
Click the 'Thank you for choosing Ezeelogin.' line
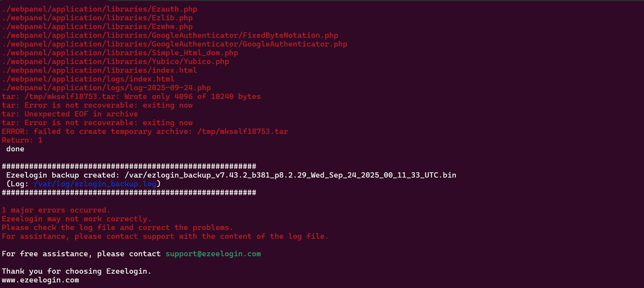coord(76,271)
